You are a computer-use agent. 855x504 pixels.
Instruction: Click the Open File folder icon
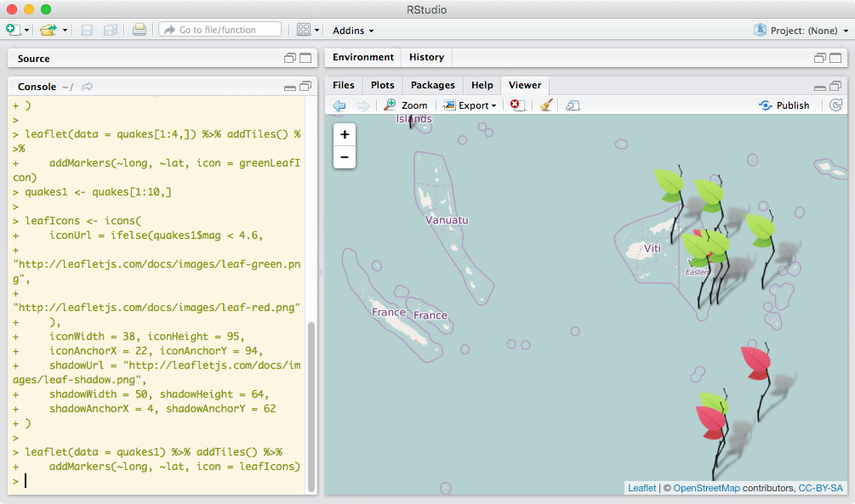coord(48,30)
